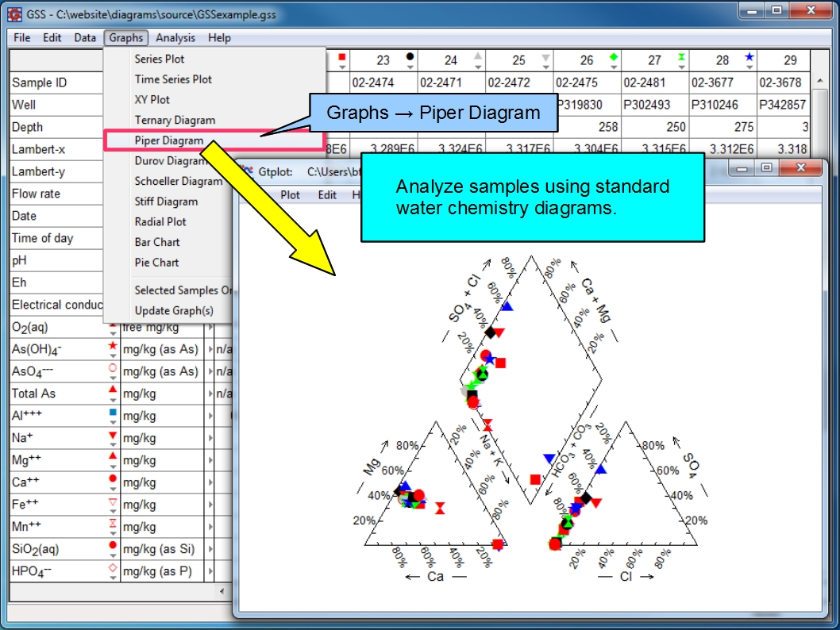Open the Data menu

click(x=85, y=38)
